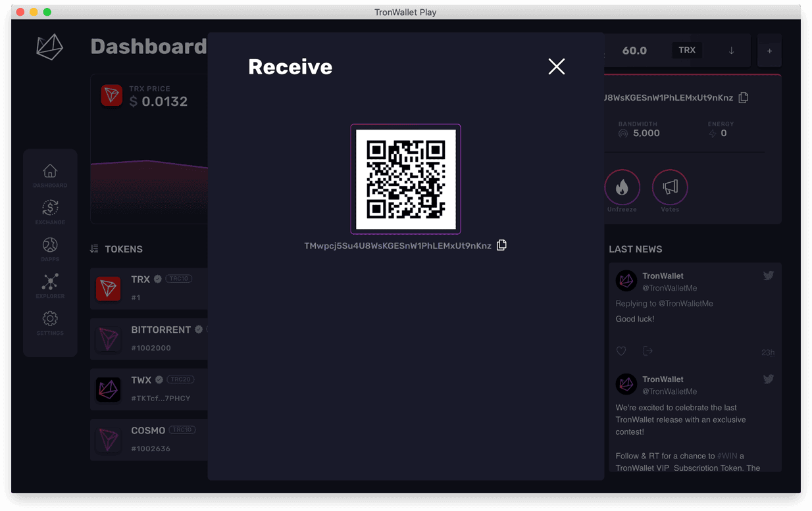Image resolution: width=812 pixels, height=511 pixels.
Task: Click the down arrow next to TRX balance
Action: 731,51
